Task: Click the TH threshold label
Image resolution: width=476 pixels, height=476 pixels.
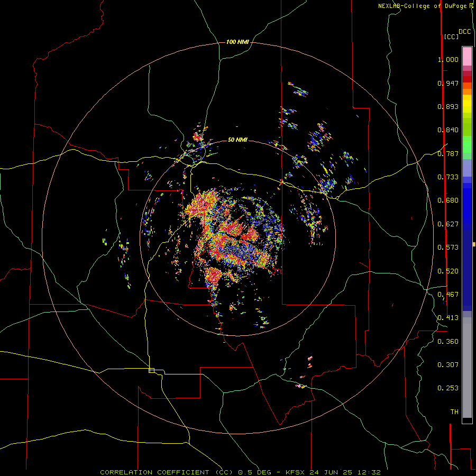Action: (x=454, y=412)
